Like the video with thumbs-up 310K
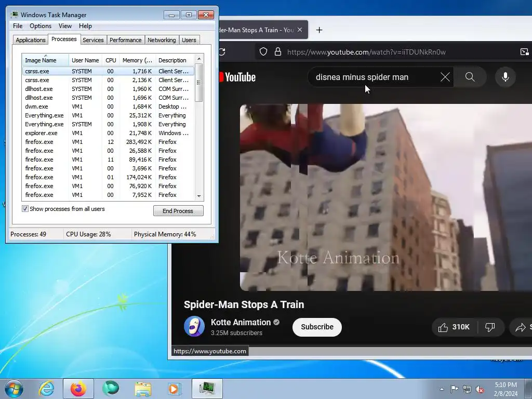Image resolution: width=532 pixels, height=399 pixels. (454, 327)
